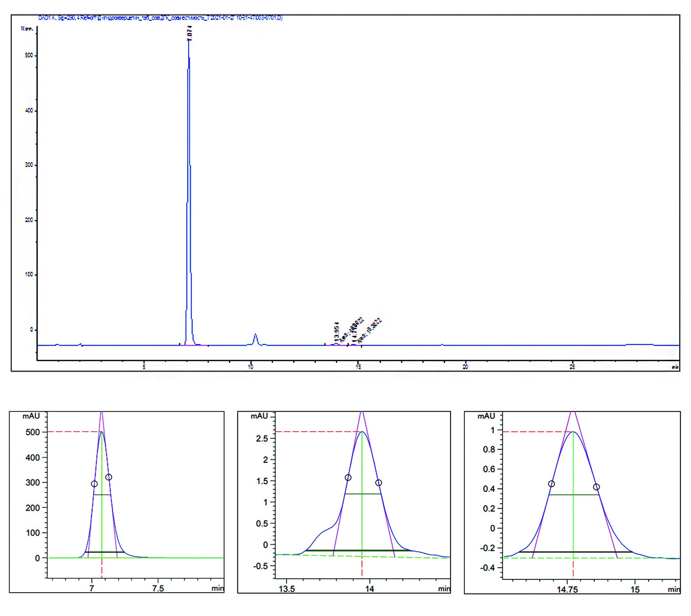Select right inflection circle on 14.75 peak

pos(597,487)
